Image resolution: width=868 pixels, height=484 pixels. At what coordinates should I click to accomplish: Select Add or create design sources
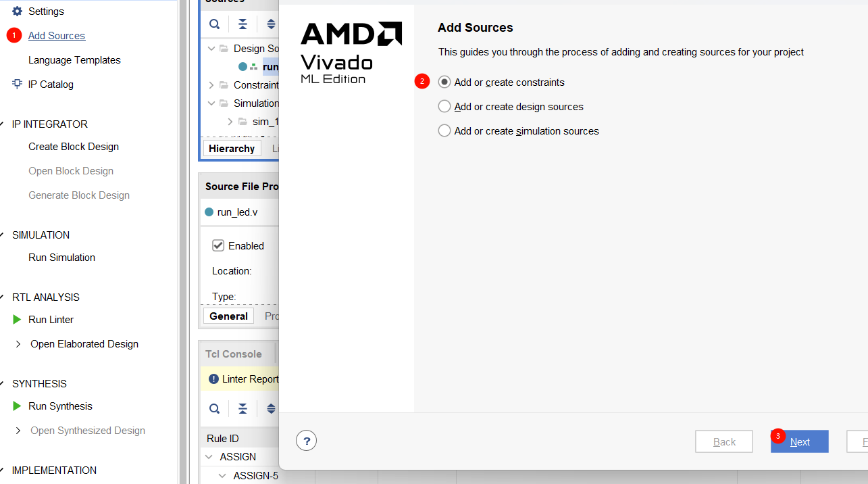[444, 107]
